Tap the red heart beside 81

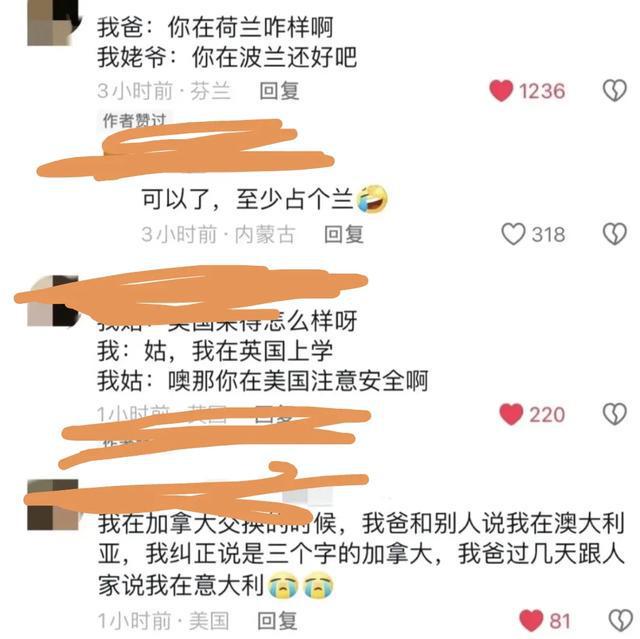point(531,620)
